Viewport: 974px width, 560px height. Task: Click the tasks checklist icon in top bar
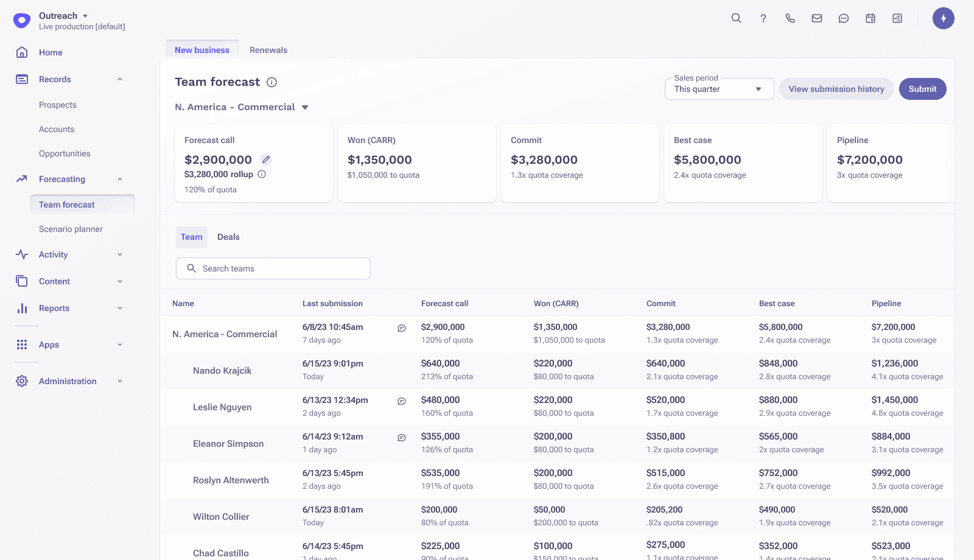click(897, 18)
